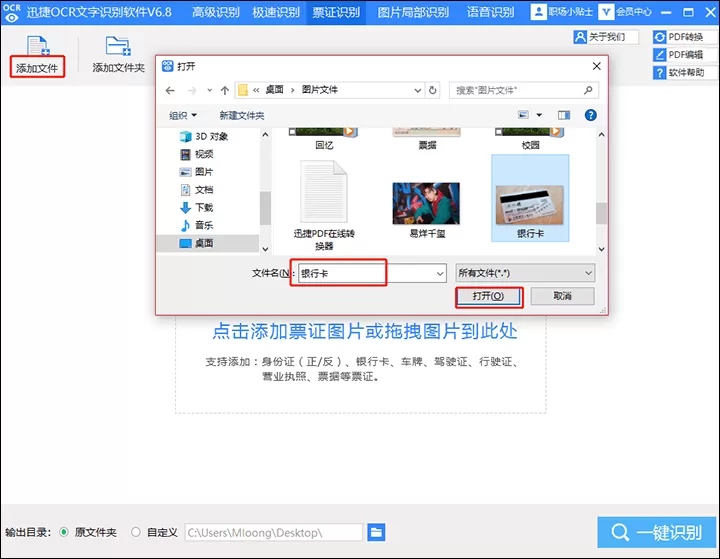Image resolution: width=720 pixels, height=559 pixels.
Task: Click the file list scroll up arrow
Action: pos(602,135)
